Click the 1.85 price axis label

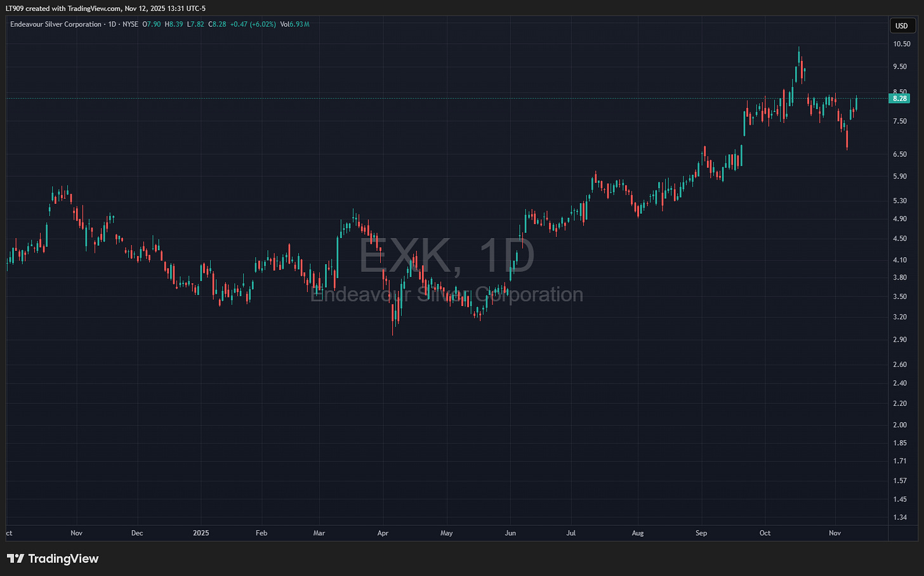click(900, 443)
